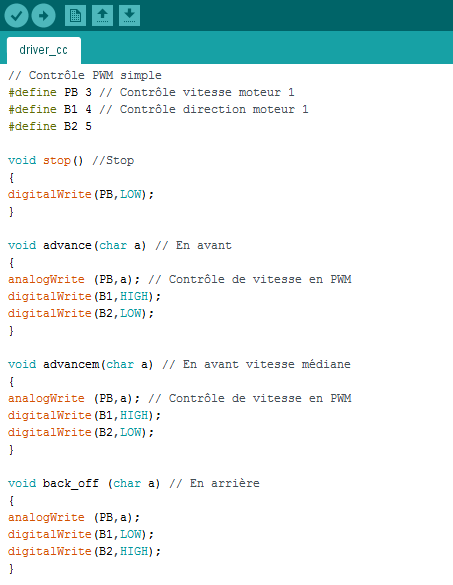Click the Upload arrow icon
This screenshot has height=585, width=453.
(44, 16)
